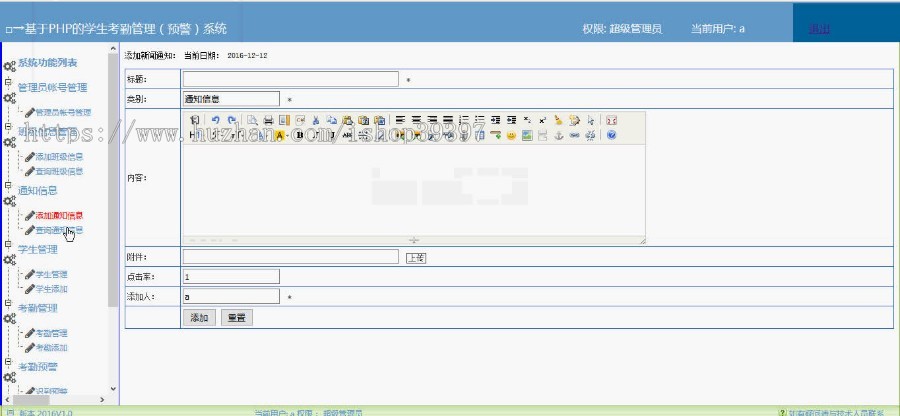Insert a numbered list
Image resolution: width=900 pixels, height=416 pixels.
tap(464, 120)
